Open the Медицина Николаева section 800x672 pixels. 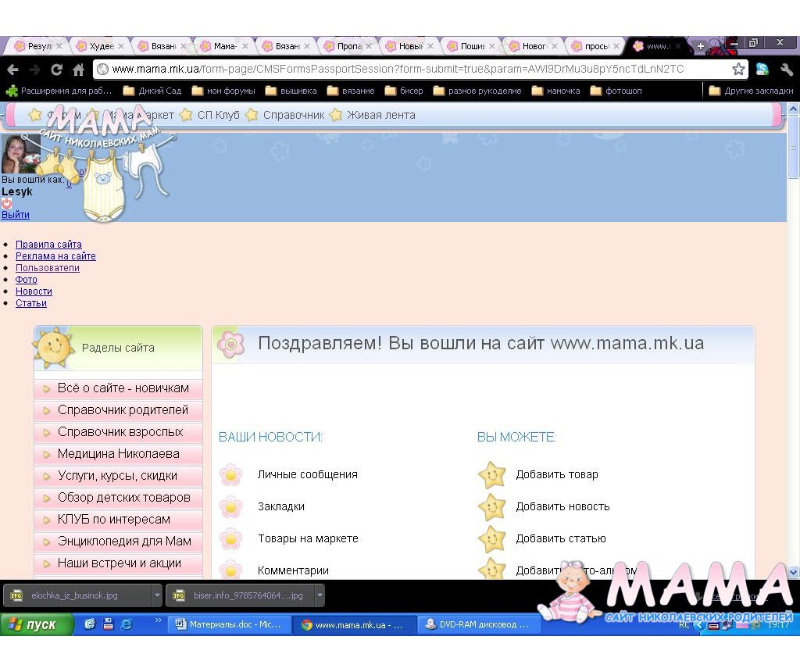[118, 454]
